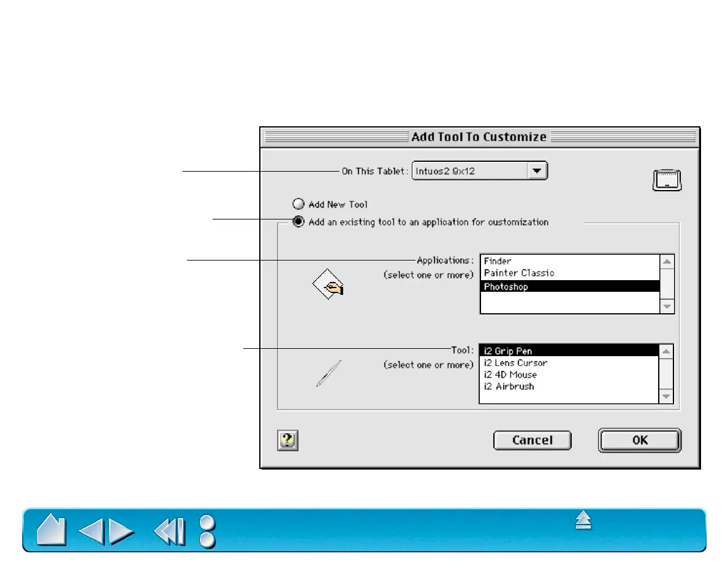Click the tablet icon in dialog corner
The width and height of the screenshot is (728, 575).
pyautogui.click(x=667, y=180)
